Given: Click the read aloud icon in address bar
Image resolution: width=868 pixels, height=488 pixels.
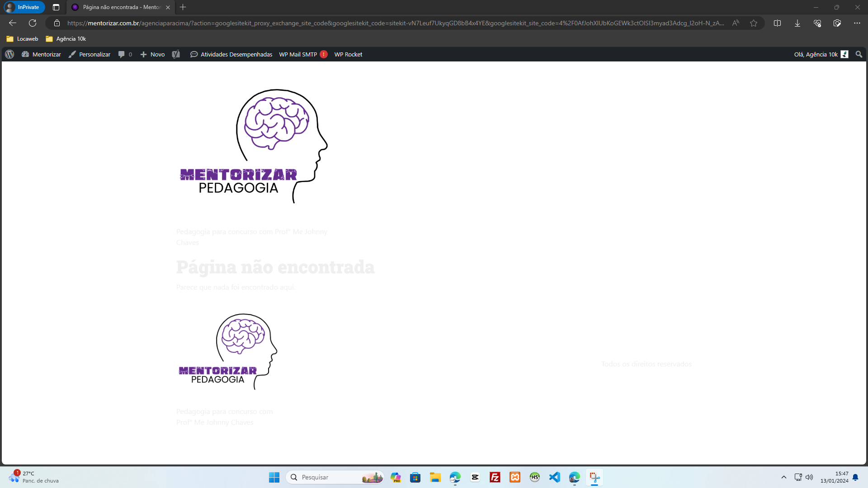Looking at the screenshot, I should click(736, 23).
